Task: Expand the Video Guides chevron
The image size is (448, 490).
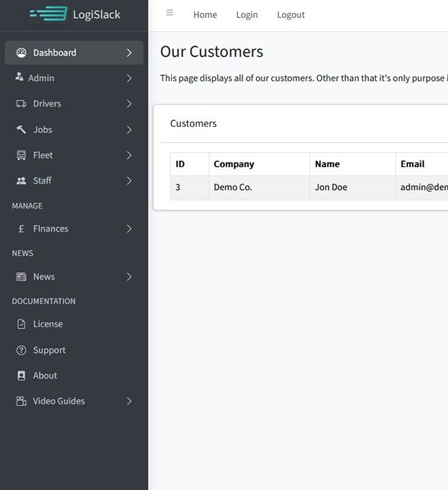Action: (129, 401)
